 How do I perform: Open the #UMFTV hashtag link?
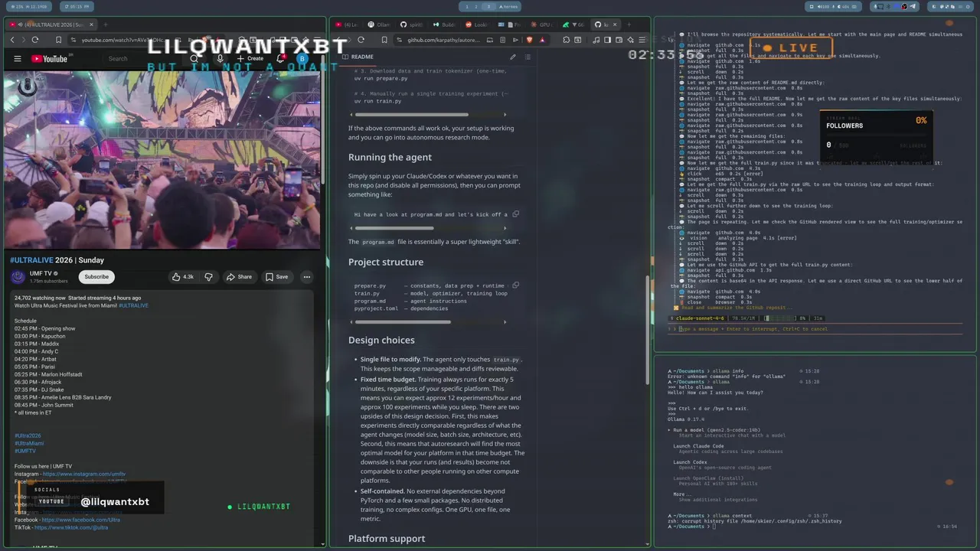tap(25, 451)
